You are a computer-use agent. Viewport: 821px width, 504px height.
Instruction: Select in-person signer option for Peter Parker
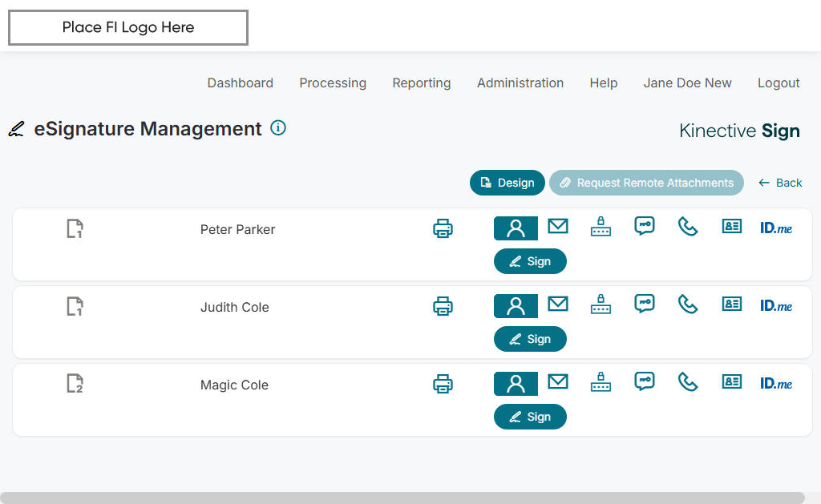(516, 228)
